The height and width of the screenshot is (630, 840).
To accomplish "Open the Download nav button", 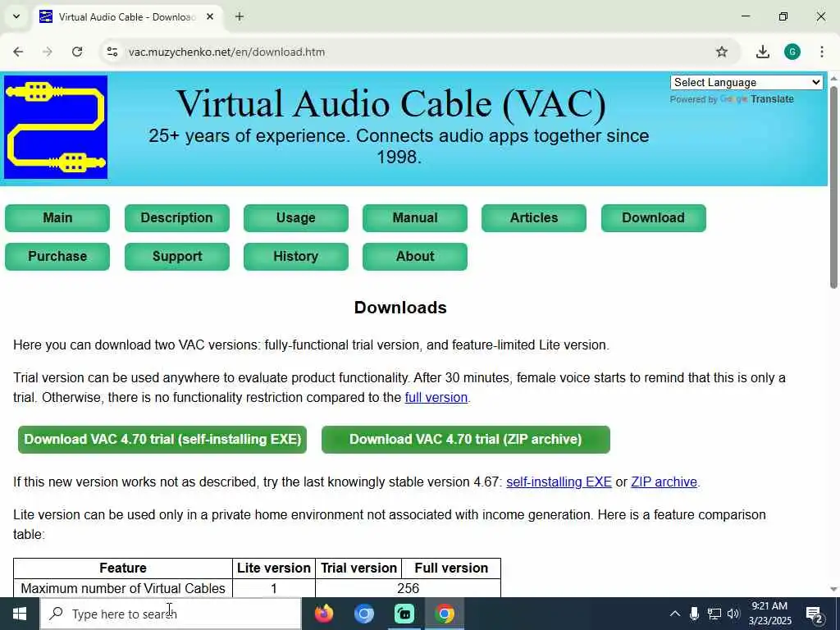I will pos(654,218).
